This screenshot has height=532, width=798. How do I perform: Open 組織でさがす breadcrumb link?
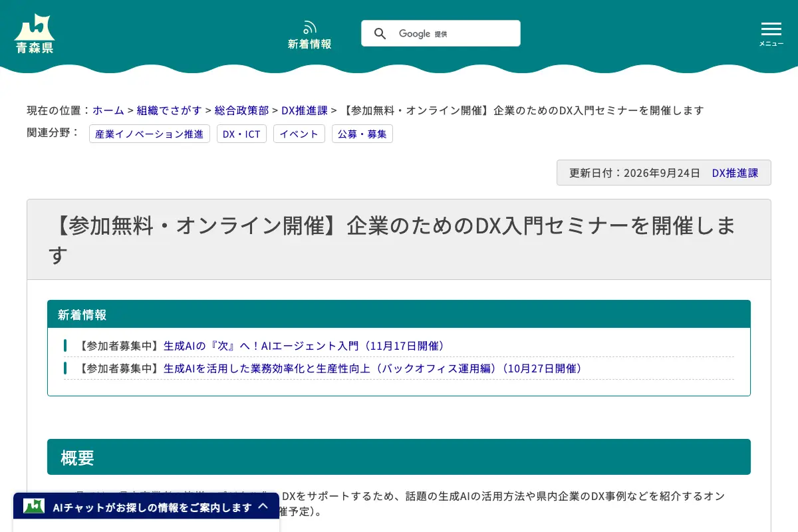click(x=169, y=110)
